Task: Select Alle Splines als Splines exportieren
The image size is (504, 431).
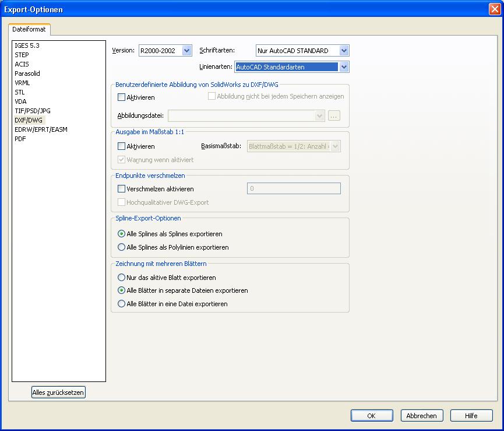Action: coord(121,234)
